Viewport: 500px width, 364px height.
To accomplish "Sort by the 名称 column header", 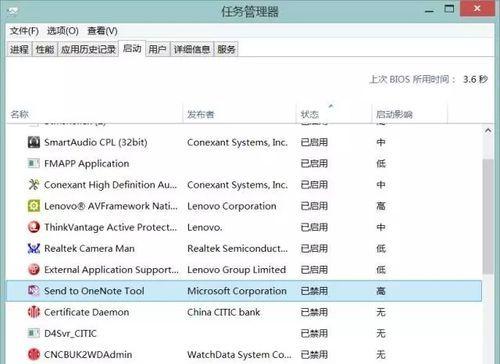I will 94,114.
